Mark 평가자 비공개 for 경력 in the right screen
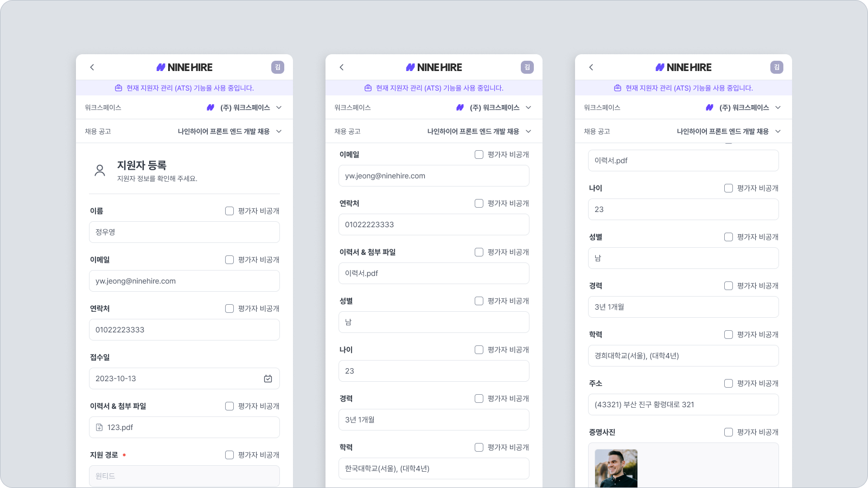The width and height of the screenshot is (868, 488). [729, 286]
